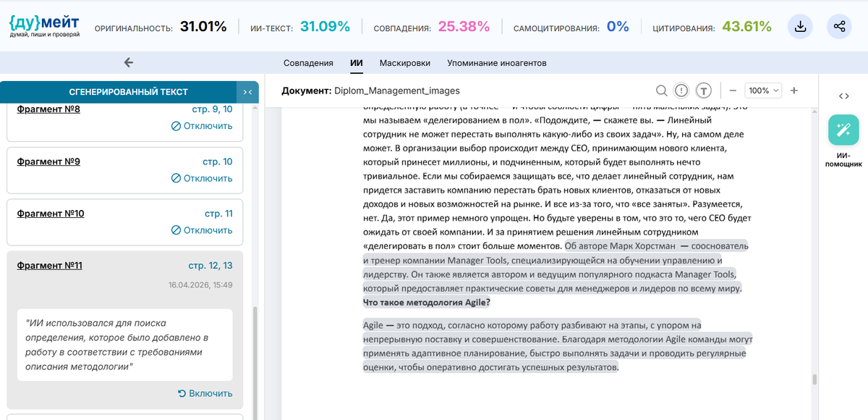This screenshot has height=420, width=868.
Task: Open search in the document toolbar
Action: pos(661,91)
